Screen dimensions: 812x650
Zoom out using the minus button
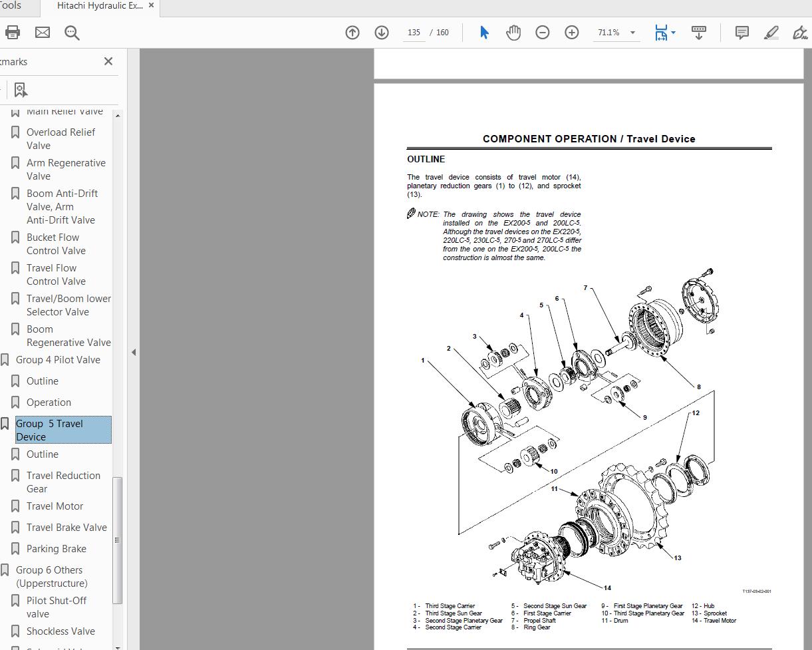543,33
